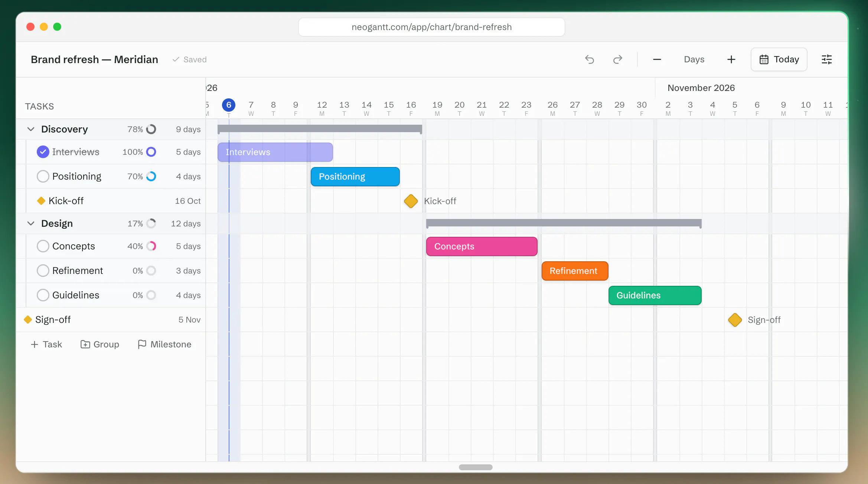Click the browser address bar URL
868x484 pixels.
432,27
